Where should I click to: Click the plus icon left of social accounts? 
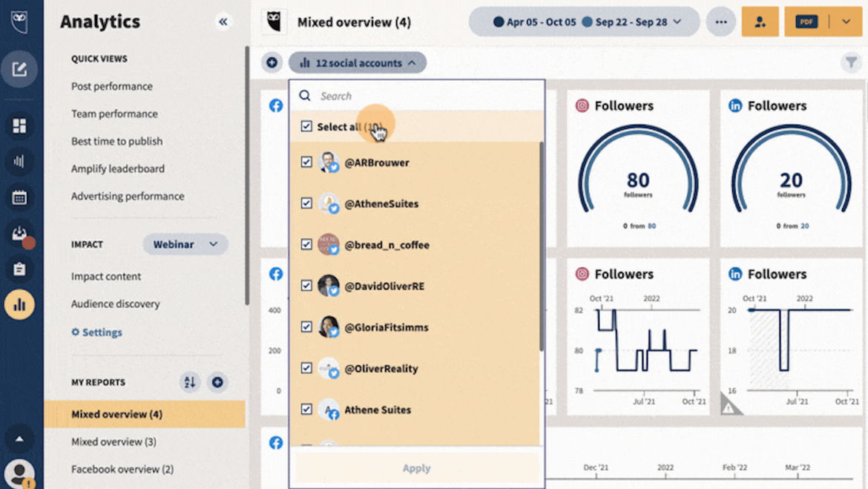click(272, 62)
